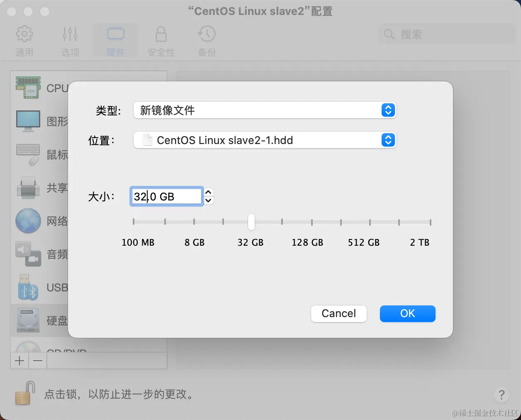This screenshot has height=420, width=521.
Task: Decrease disk size with stepper down arrow
Action: (209, 201)
